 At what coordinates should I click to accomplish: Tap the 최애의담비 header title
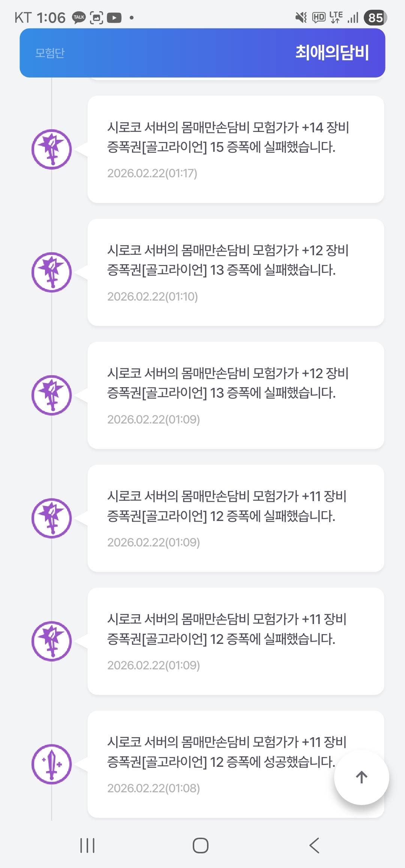(332, 52)
